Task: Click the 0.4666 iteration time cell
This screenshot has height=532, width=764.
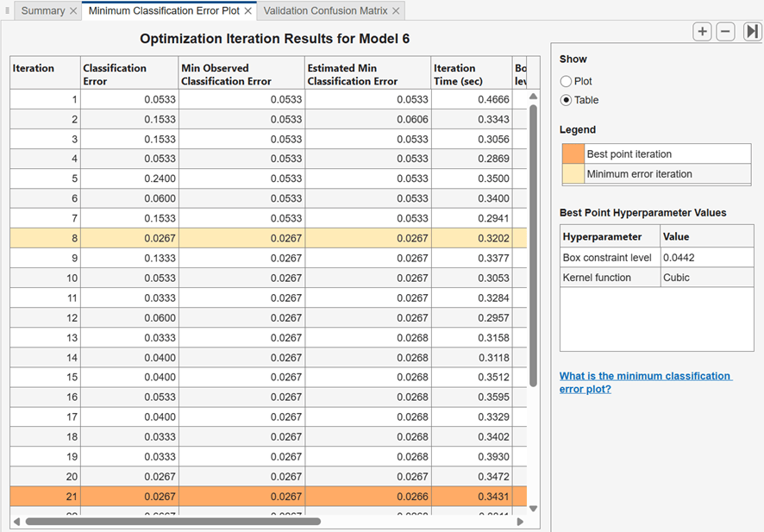Action: point(472,99)
